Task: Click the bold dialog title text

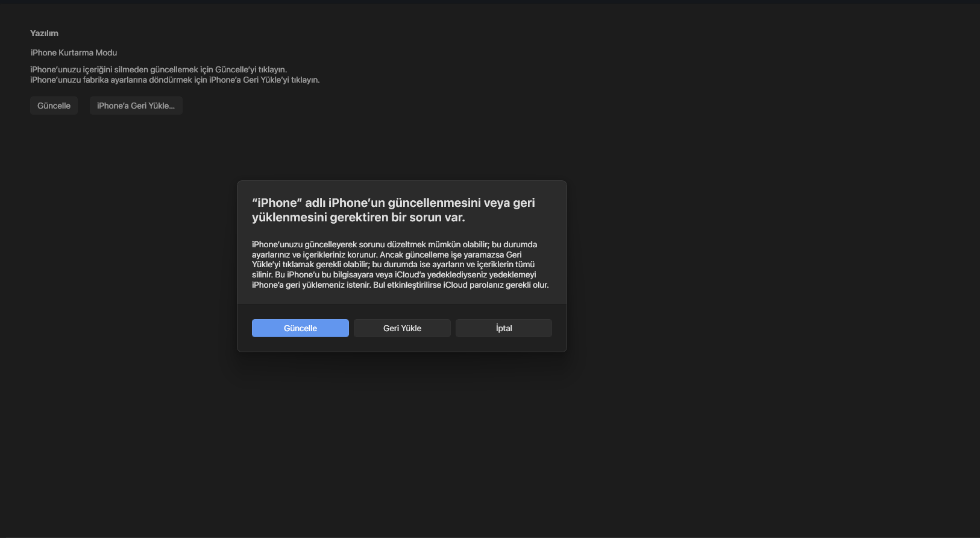Action: pyautogui.click(x=394, y=210)
